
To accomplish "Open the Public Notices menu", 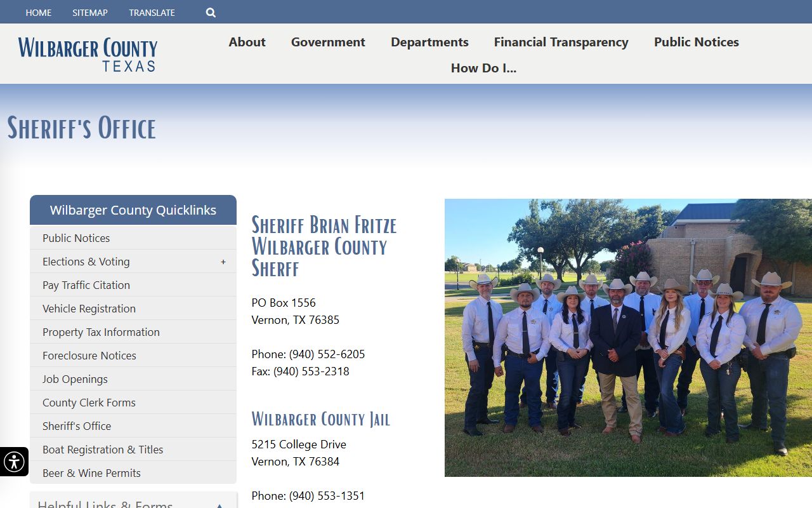I will coord(697,42).
